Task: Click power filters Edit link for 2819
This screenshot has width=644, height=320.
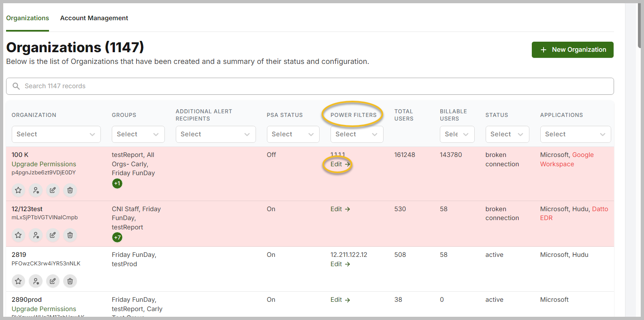Action: click(x=340, y=264)
